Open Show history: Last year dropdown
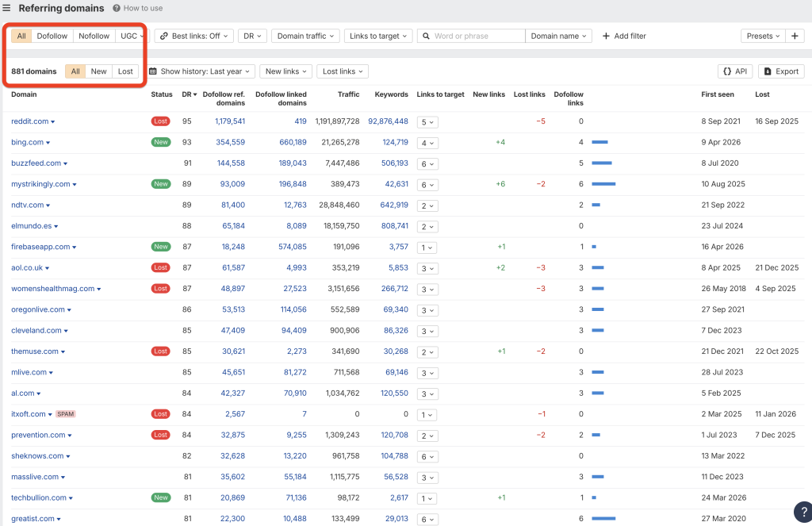 click(199, 71)
